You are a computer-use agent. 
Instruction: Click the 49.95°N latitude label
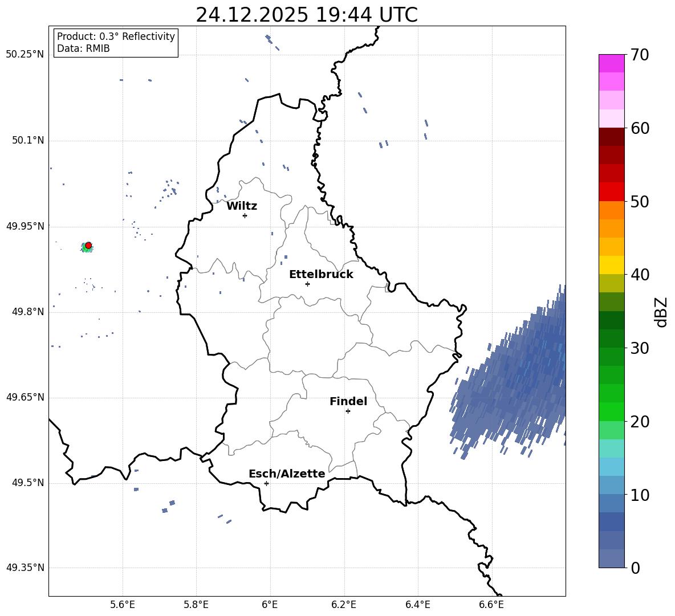(25, 226)
